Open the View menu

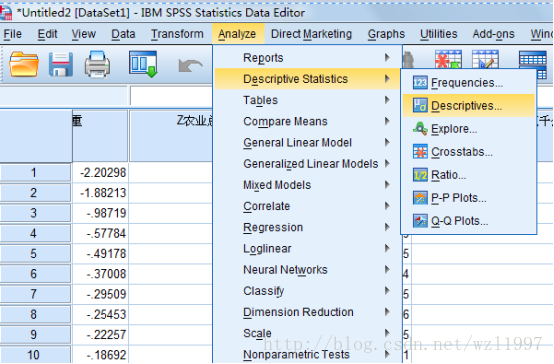pos(84,34)
